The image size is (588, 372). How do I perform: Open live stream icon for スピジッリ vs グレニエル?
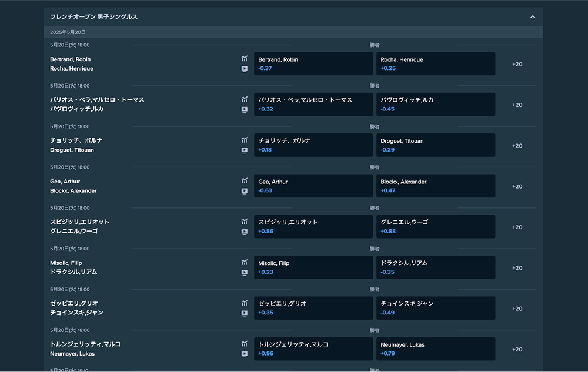tap(245, 232)
